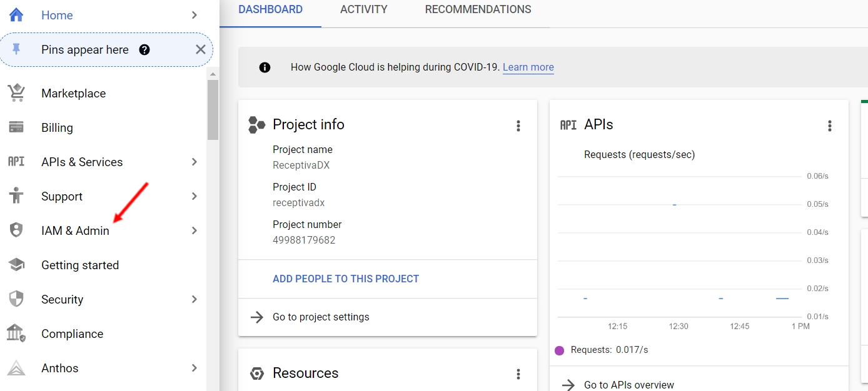Expand the Security submenu arrow
The image size is (868, 391).
pos(194,299)
